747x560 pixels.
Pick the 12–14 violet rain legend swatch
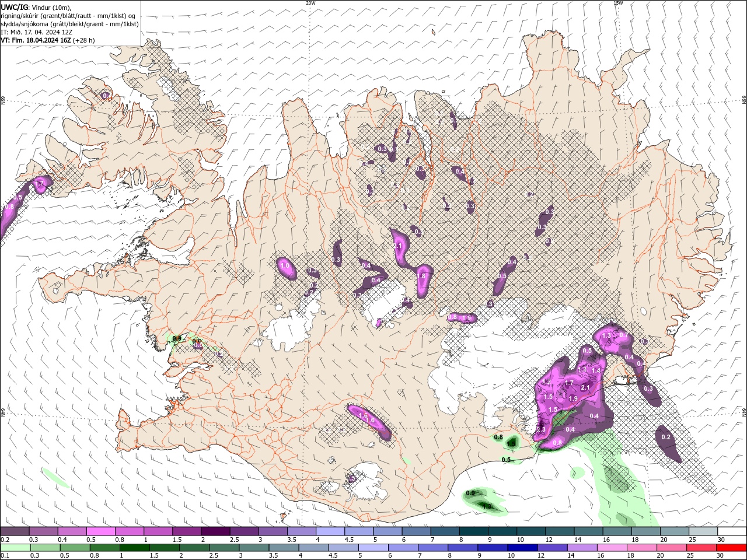[x=552, y=548]
